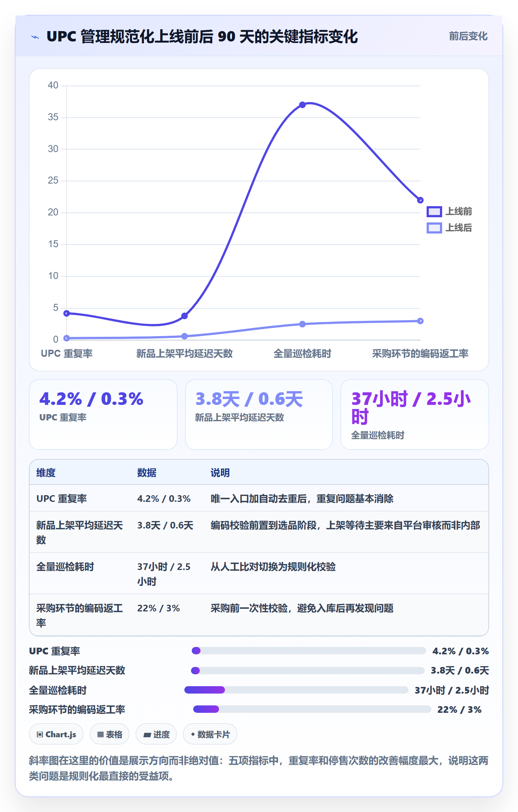Click the x-axis label 全量巡检耗时
Image resolution: width=518 pixels, height=812 pixels.
[x=302, y=353]
